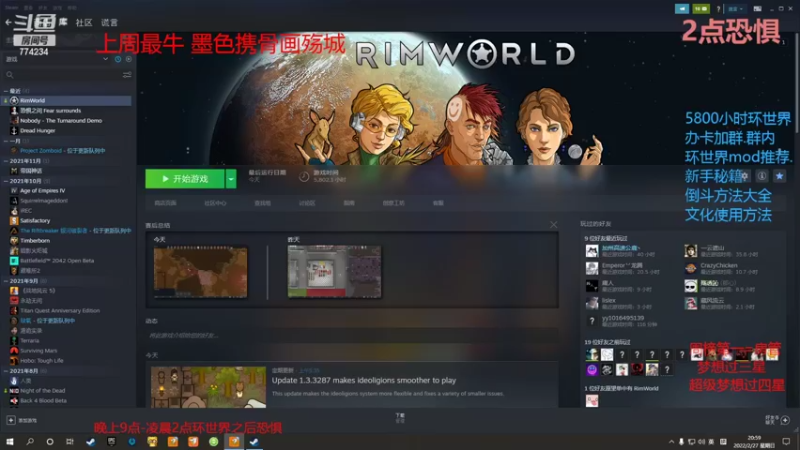Viewport: 800px width, 450px height.
Task: Select Battlefield 2042 Open Beta entry
Action: pyautogui.click(x=57, y=260)
